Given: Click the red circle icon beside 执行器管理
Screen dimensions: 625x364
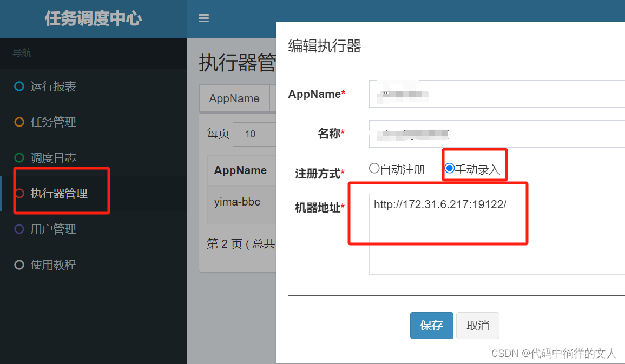Looking at the screenshot, I should coord(19,193).
